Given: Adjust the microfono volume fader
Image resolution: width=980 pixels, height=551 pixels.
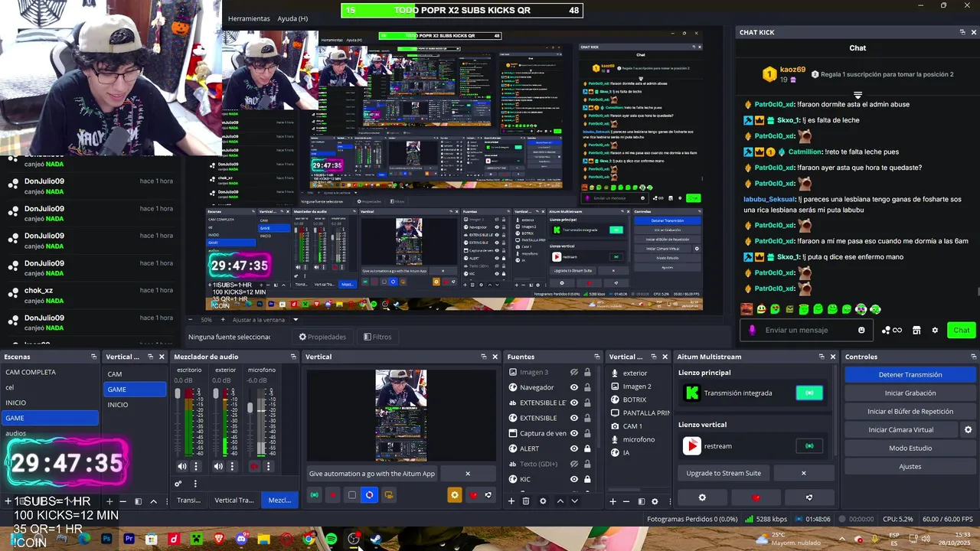Looking at the screenshot, I should (250, 408).
